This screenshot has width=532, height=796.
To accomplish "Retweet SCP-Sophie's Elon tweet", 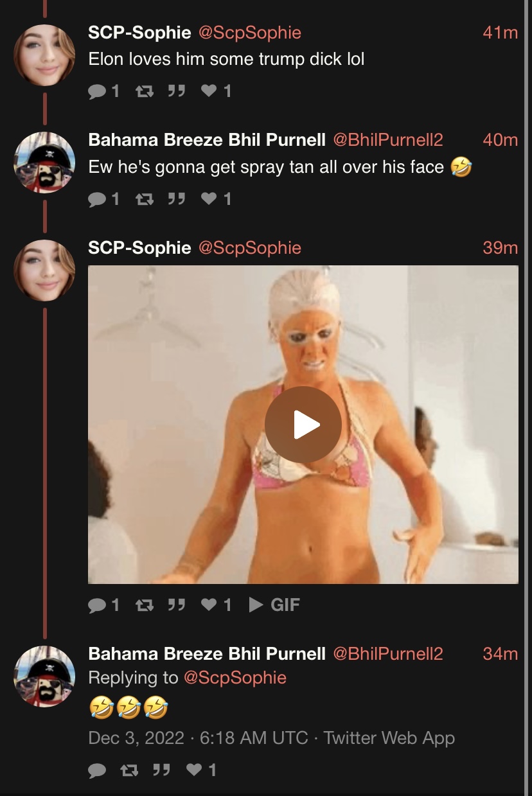I will (x=145, y=92).
